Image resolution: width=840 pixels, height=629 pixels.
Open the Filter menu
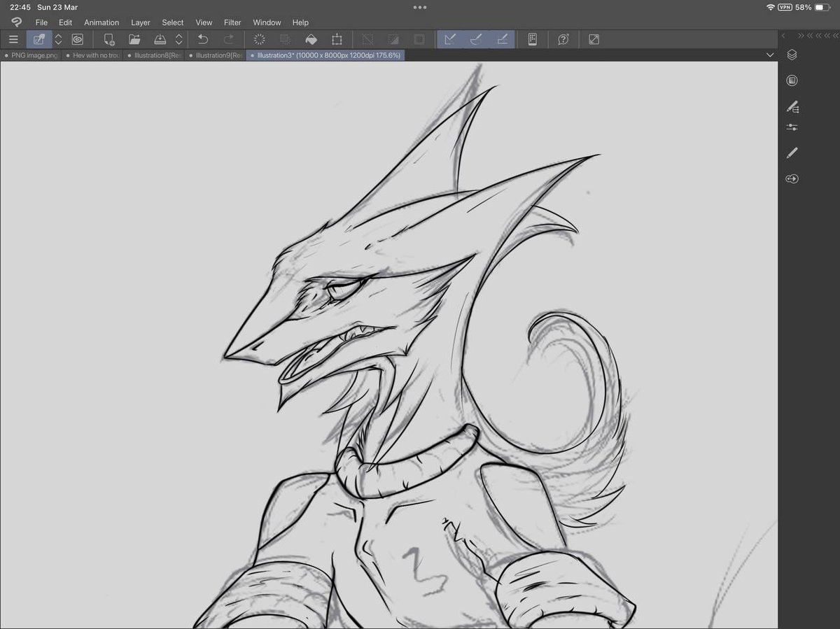pyautogui.click(x=232, y=22)
